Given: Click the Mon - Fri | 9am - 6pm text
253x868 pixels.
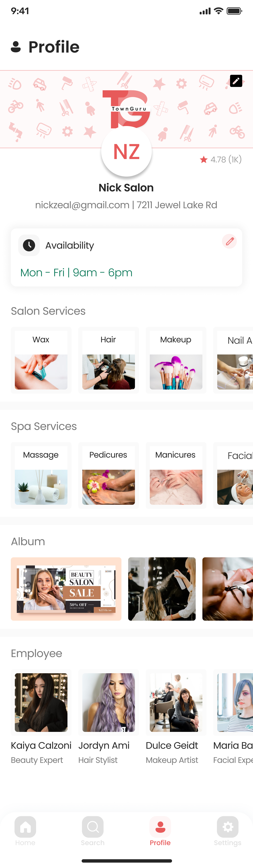Looking at the screenshot, I should (x=76, y=272).
